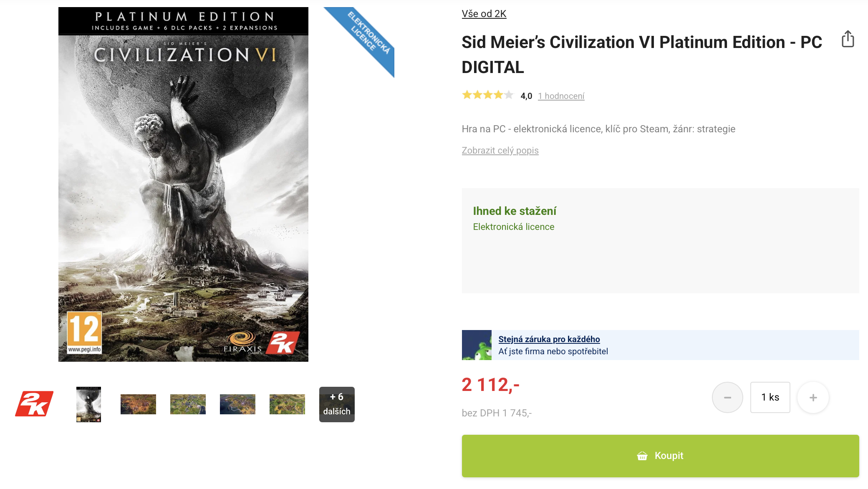Open the 1 hodnocení reviews link

pos(561,96)
